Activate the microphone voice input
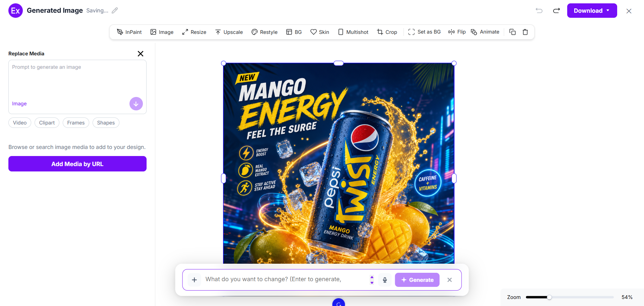644x306 pixels. 385,280
